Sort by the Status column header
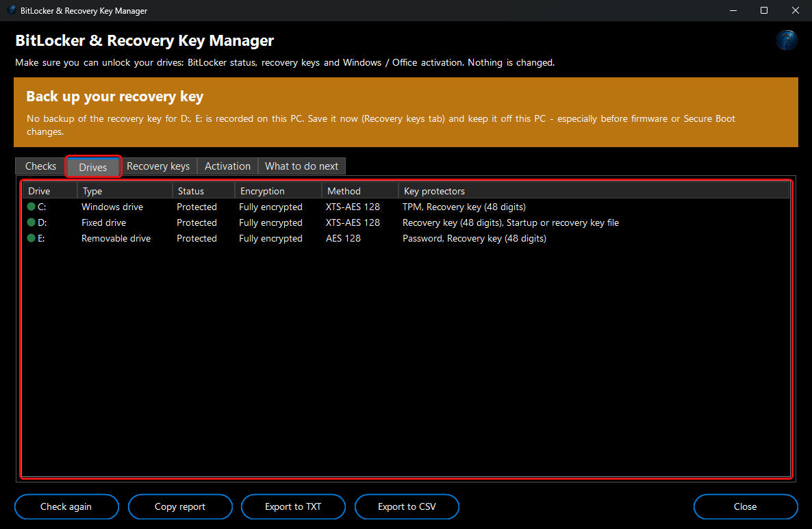Image resolution: width=812 pixels, height=529 pixels. pos(203,191)
